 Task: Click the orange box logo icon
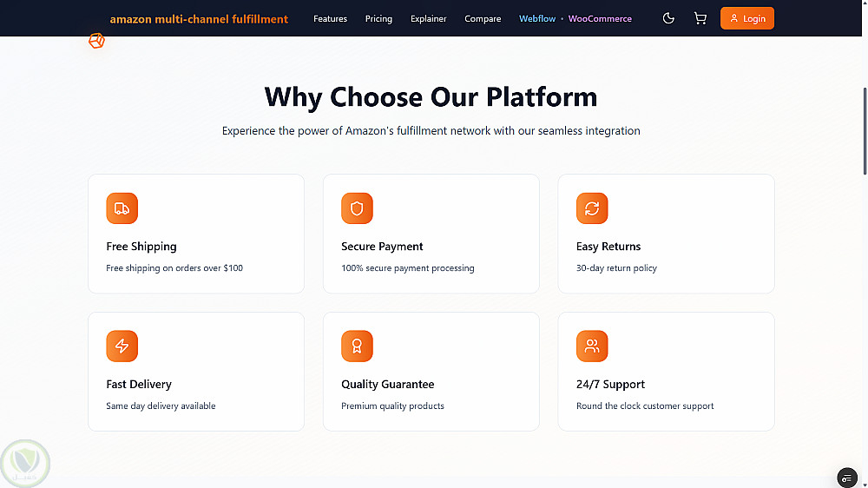coord(96,41)
